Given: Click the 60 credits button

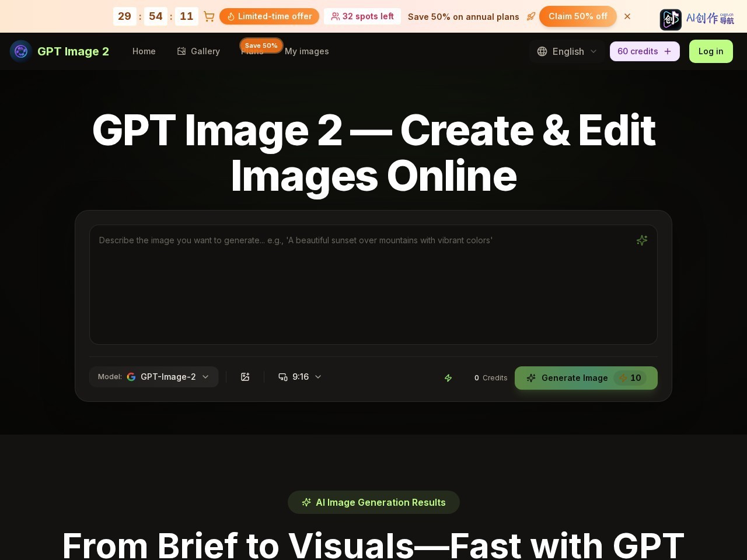Looking at the screenshot, I should (645, 51).
